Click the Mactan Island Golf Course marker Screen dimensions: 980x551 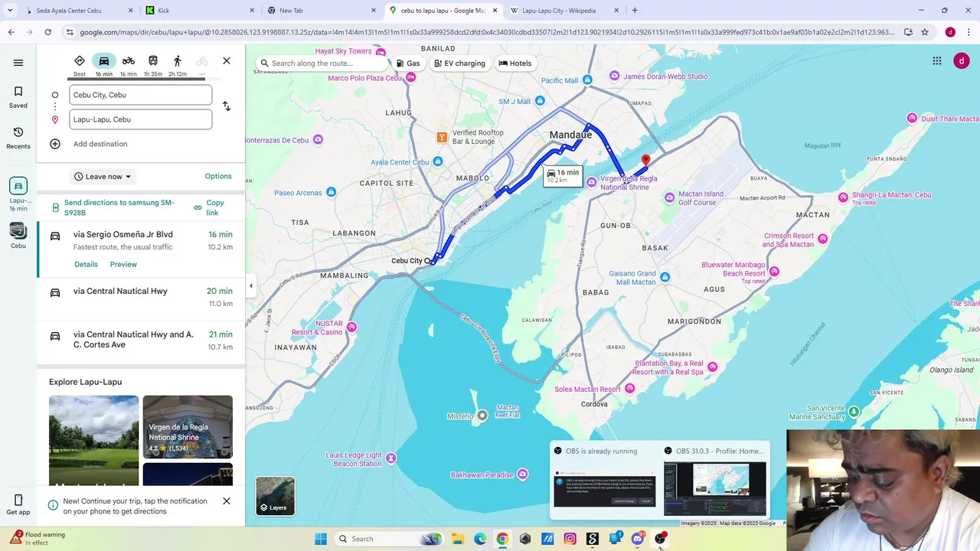click(670, 197)
